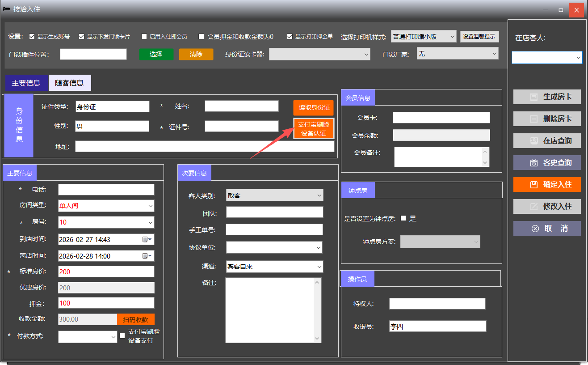Open the 客人类别 dropdown
Image resolution: width=588 pixels, height=365 pixels.
point(319,195)
